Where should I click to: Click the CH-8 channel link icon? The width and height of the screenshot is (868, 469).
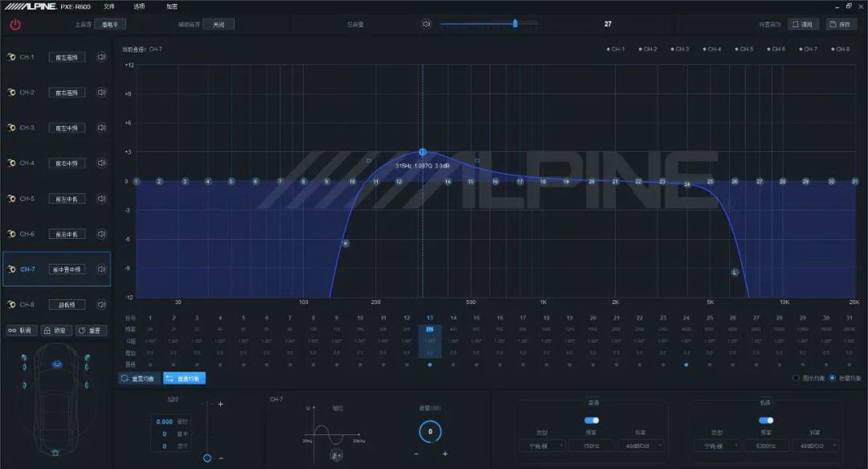(11, 304)
